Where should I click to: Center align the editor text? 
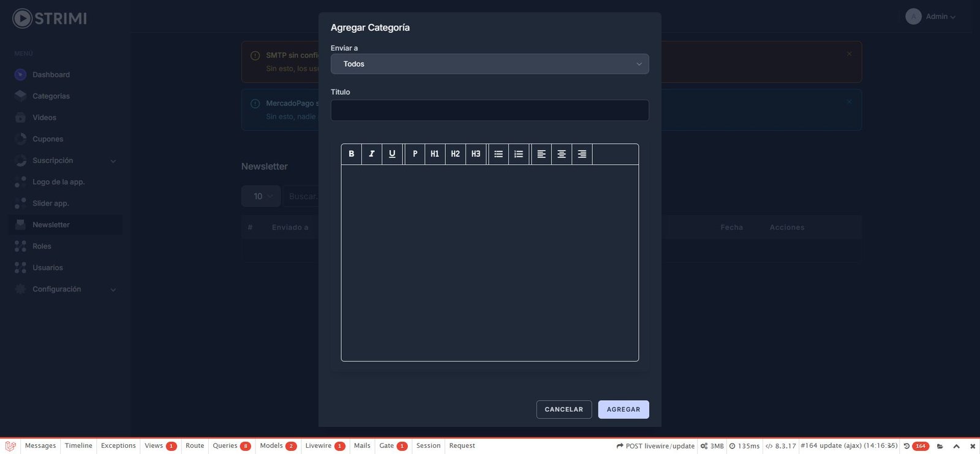[x=562, y=154]
